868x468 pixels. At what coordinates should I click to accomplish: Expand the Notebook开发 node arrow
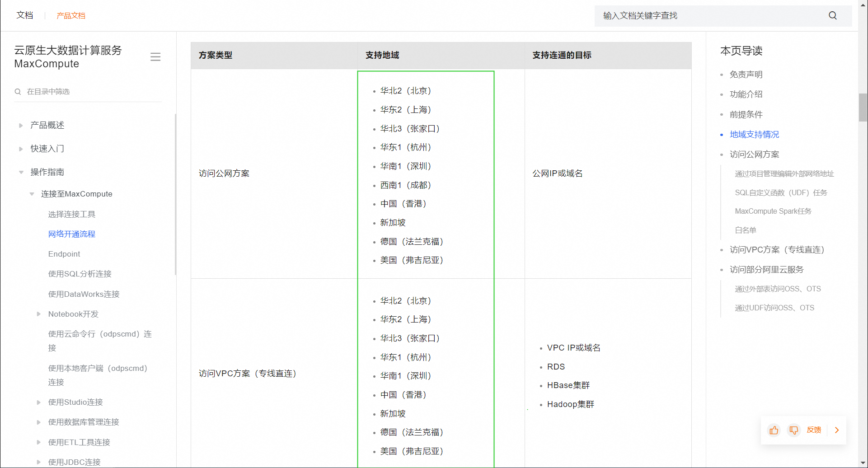click(x=39, y=314)
